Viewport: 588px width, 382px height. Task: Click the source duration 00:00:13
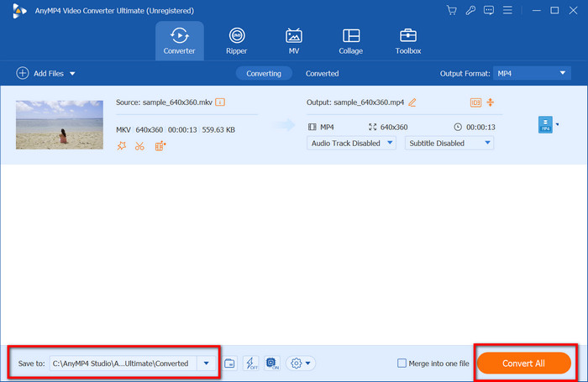pos(182,129)
